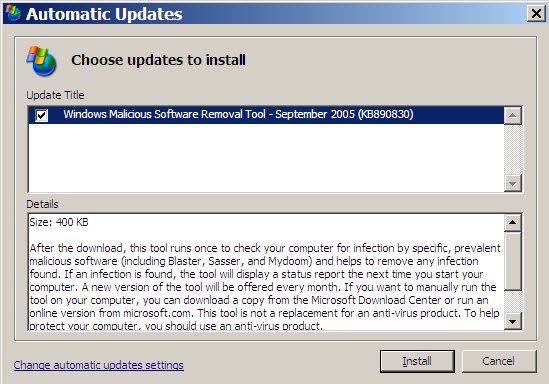Uncheck the Malicious Software Removal Tool checkbox

click(41, 115)
